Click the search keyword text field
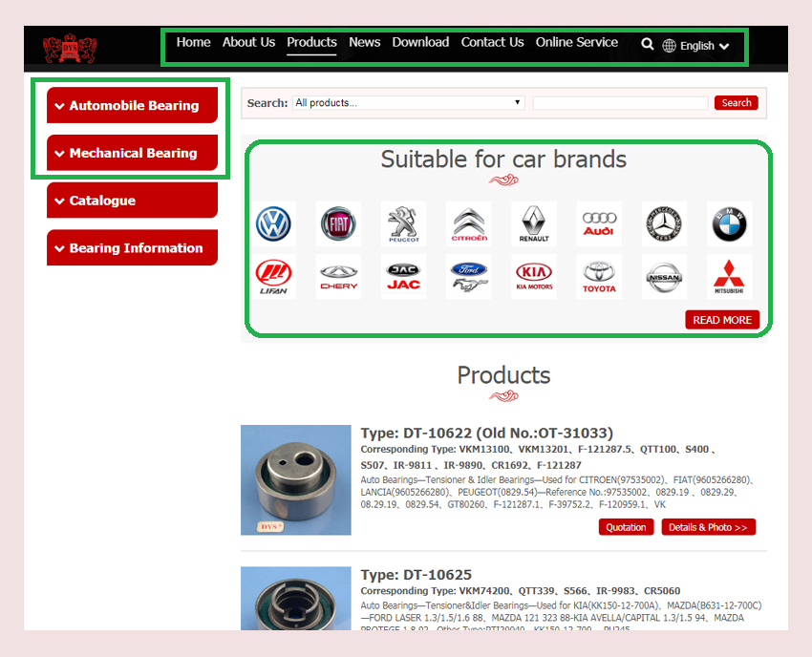This screenshot has width=812, height=657. click(x=620, y=103)
